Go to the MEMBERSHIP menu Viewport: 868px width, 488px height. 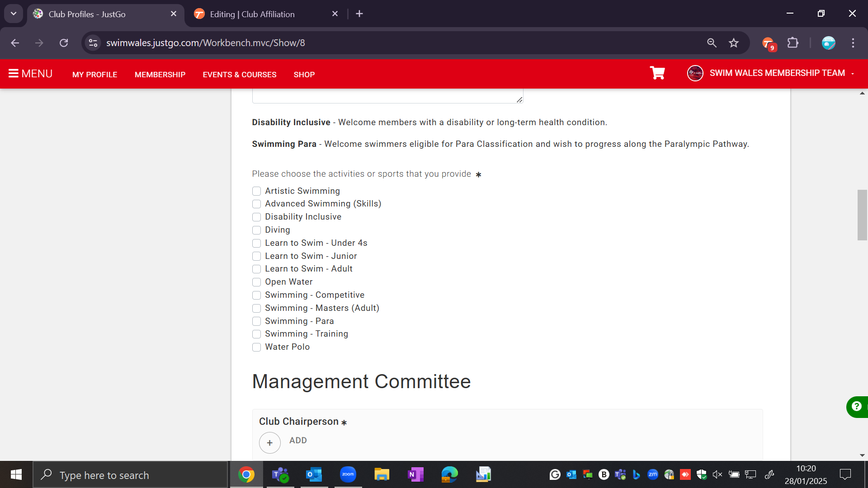(160, 75)
